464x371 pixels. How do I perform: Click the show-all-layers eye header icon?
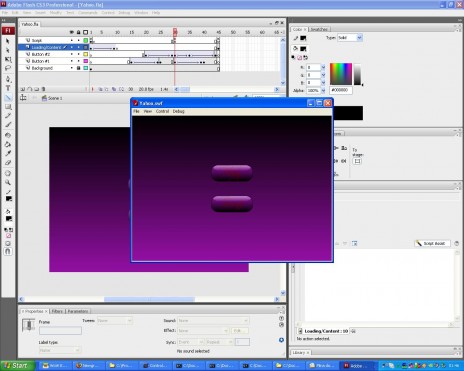pyautogui.click(x=71, y=32)
